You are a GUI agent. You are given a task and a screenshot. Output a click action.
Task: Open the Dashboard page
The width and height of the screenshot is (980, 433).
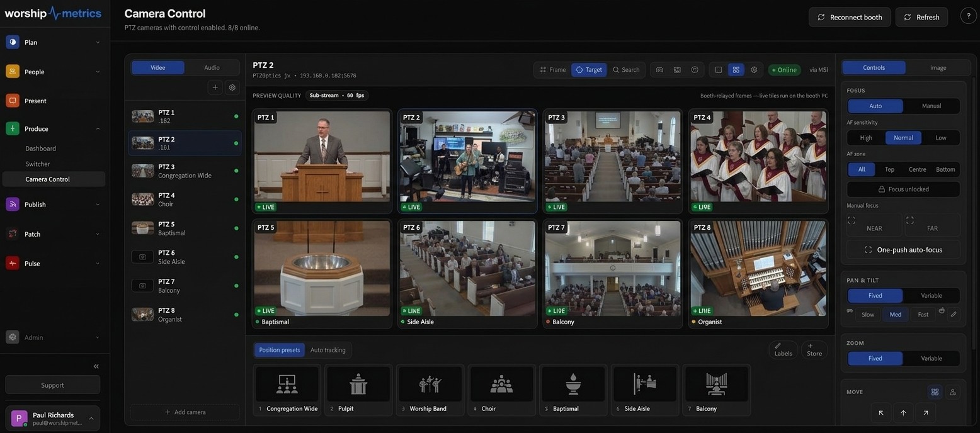coord(41,149)
